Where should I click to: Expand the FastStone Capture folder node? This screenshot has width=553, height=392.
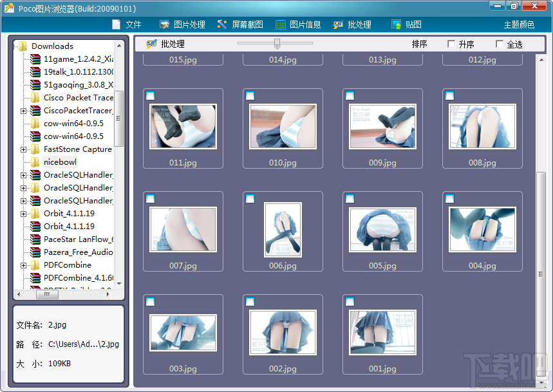coord(23,149)
